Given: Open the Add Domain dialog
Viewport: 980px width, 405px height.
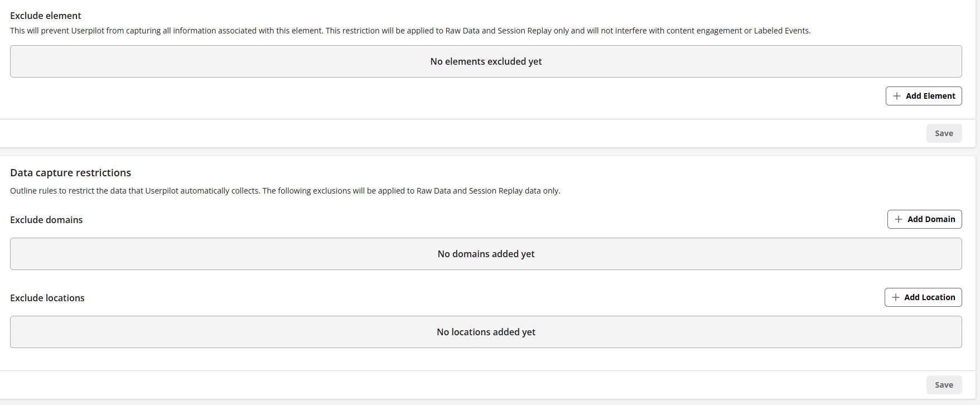Looking at the screenshot, I should (925, 219).
